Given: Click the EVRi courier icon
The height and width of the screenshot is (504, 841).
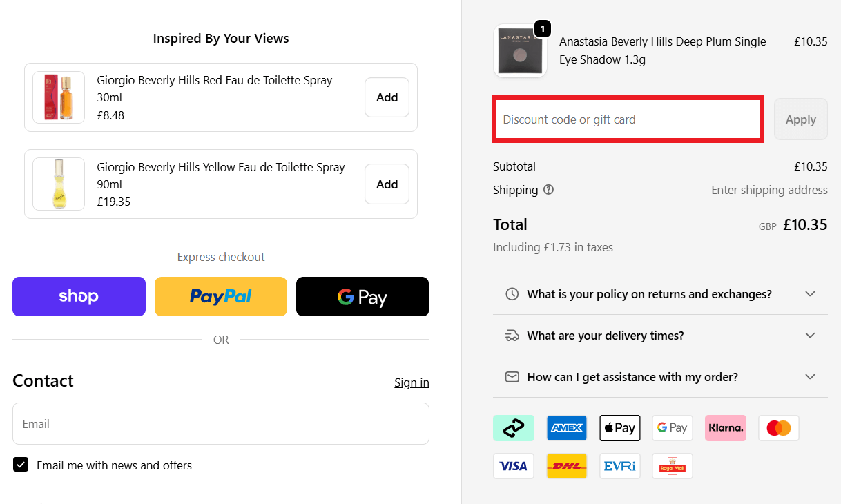Looking at the screenshot, I should [619, 466].
